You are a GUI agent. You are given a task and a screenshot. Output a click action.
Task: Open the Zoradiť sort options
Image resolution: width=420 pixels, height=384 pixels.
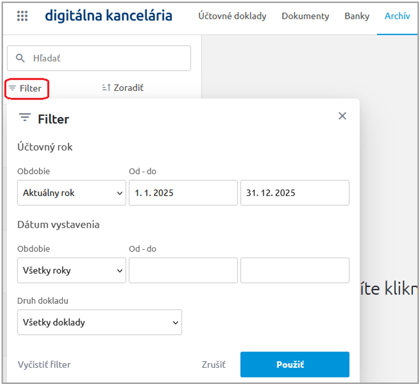tap(123, 88)
